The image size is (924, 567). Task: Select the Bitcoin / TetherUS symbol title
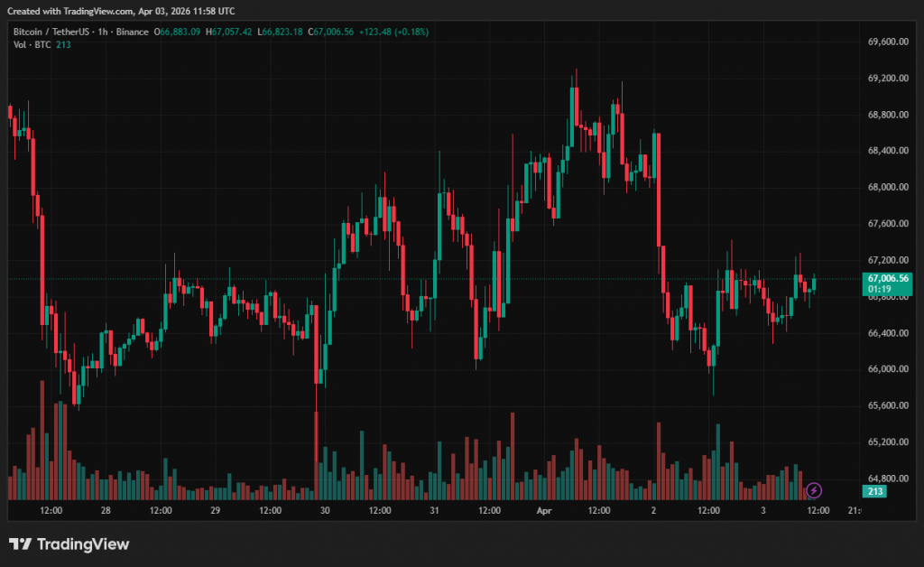(x=51, y=32)
